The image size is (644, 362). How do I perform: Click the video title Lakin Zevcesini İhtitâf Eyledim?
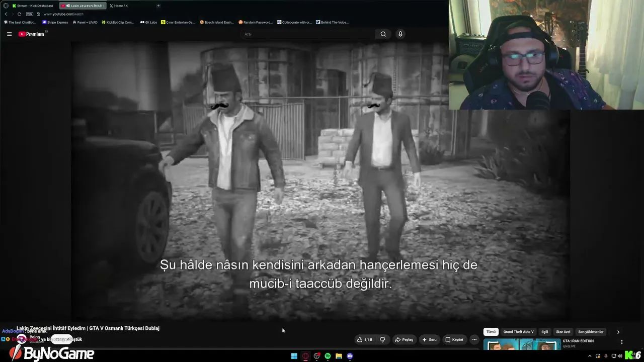[x=88, y=328]
